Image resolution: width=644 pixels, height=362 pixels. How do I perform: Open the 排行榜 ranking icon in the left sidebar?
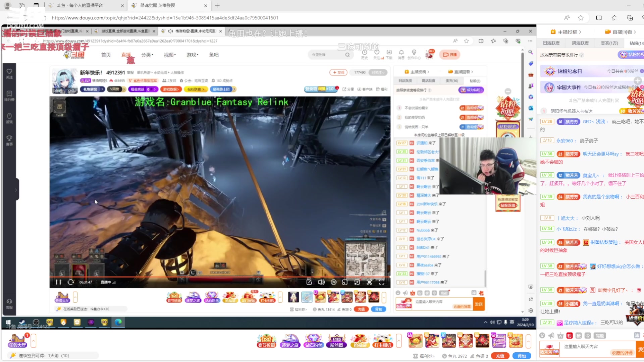(9, 96)
